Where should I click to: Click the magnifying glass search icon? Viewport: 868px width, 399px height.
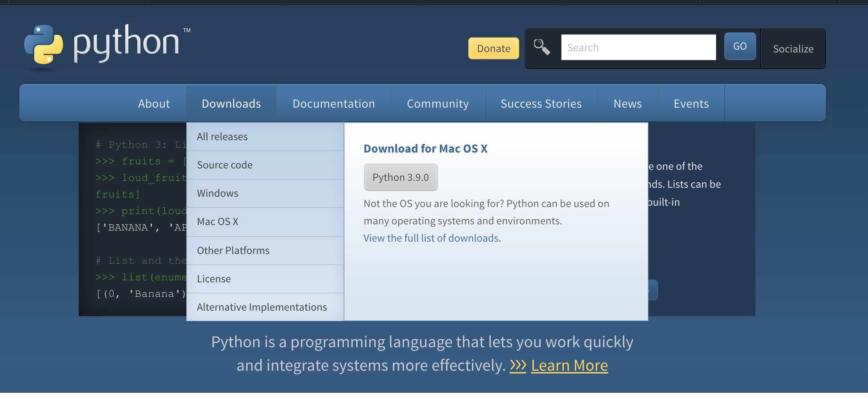[541, 47]
